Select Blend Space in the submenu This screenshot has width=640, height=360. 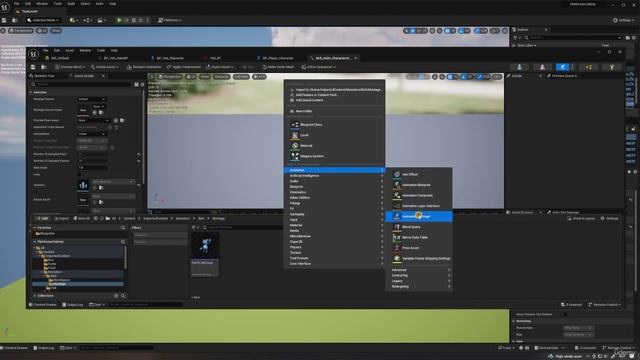click(419, 227)
